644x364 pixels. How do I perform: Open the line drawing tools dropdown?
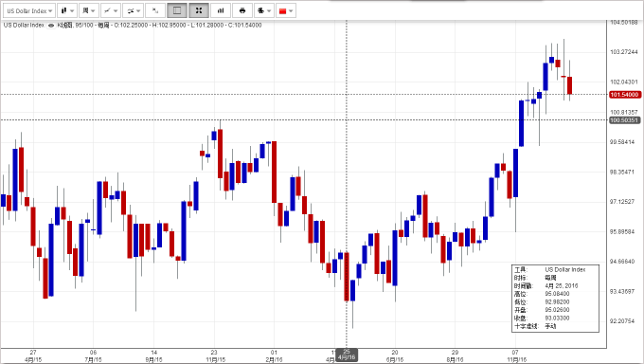[110, 10]
